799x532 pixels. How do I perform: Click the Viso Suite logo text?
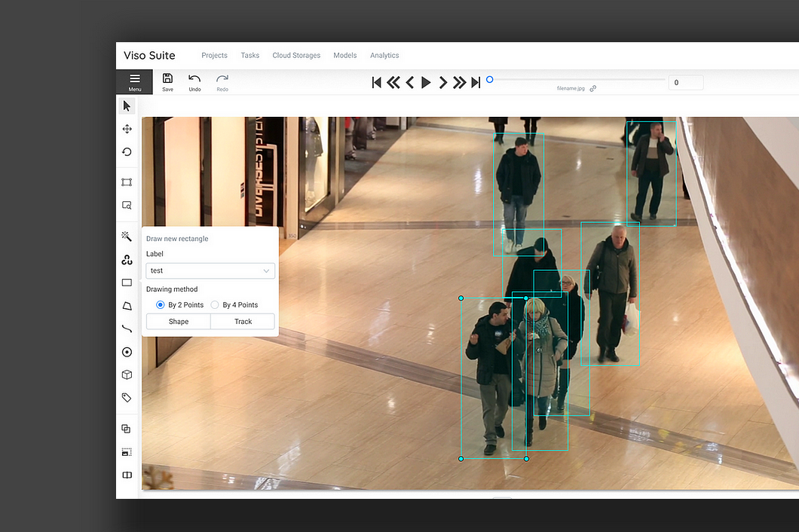click(x=149, y=55)
